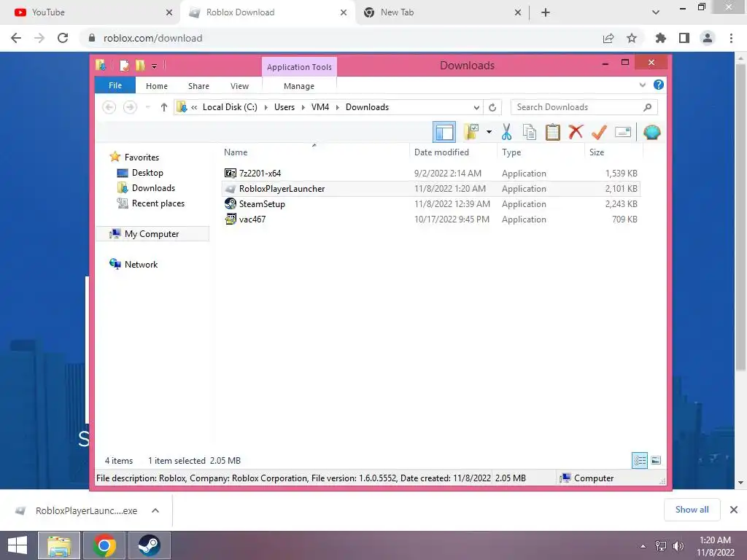
Task: Open Chrome extensions puzzle icon
Action: [660, 38]
